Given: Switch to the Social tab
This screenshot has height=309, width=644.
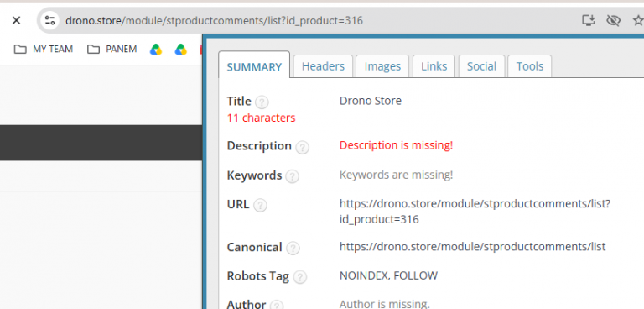Looking at the screenshot, I should tap(481, 66).
